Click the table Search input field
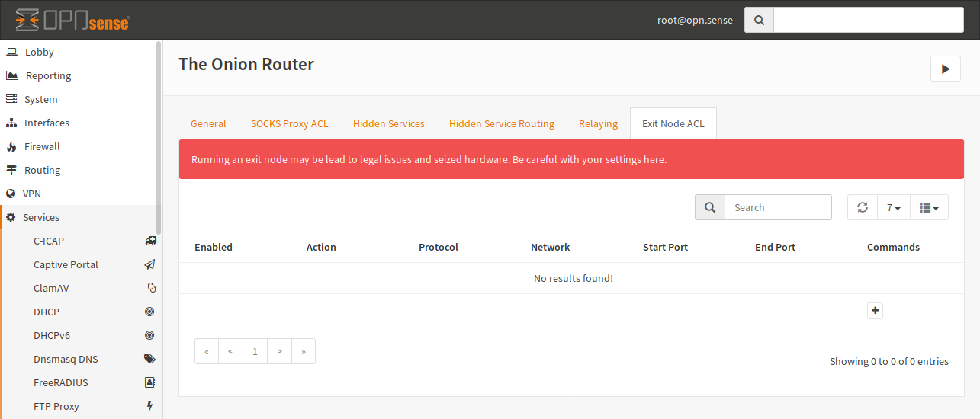980x419 pixels. coord(777,207)
